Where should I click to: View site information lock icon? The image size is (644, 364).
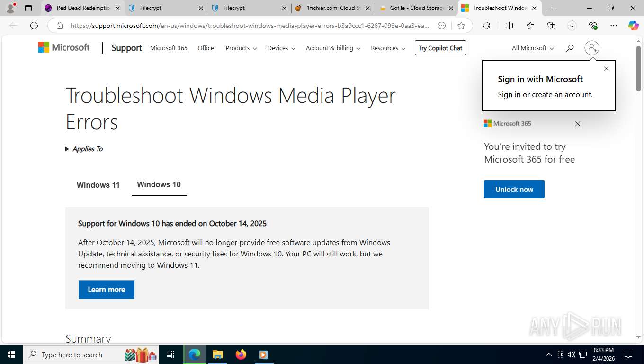tap(59, 26)
